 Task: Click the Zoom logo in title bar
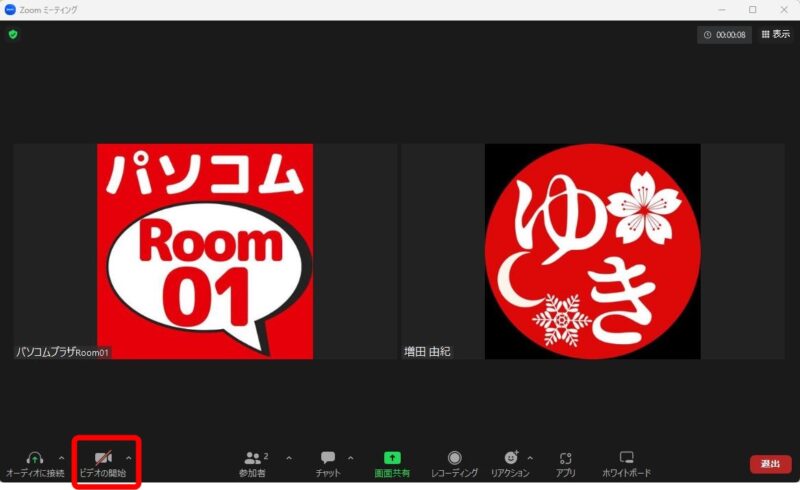10,10
